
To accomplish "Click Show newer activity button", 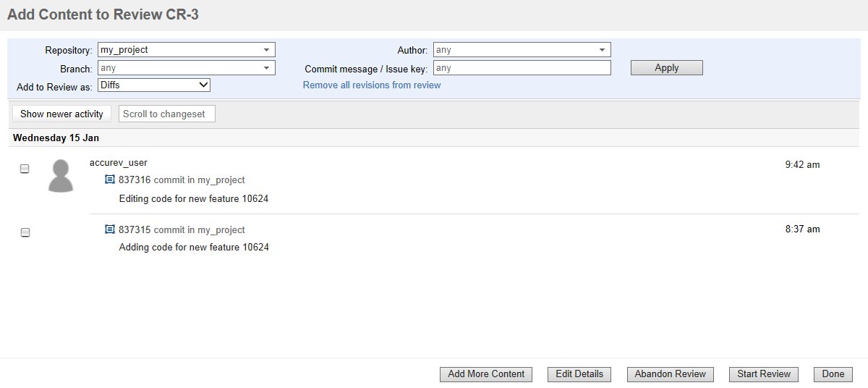I will pyautogui.click(x=61, y=114).
